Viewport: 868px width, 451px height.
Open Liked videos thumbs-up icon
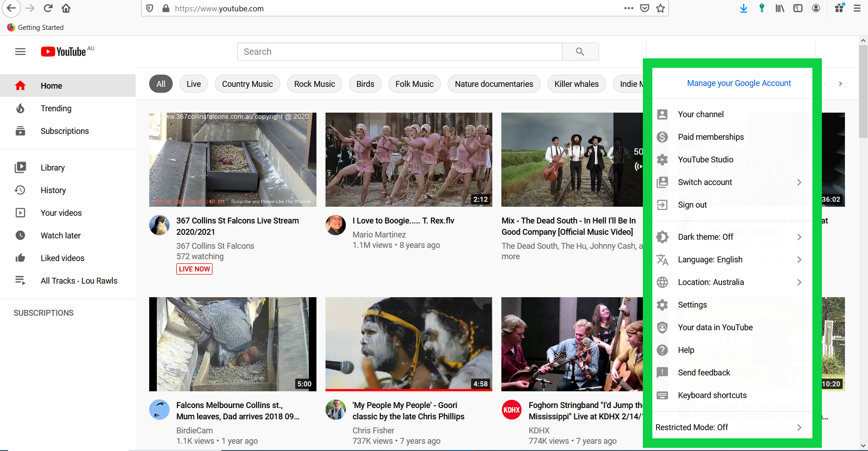click(x=20, y=258)
